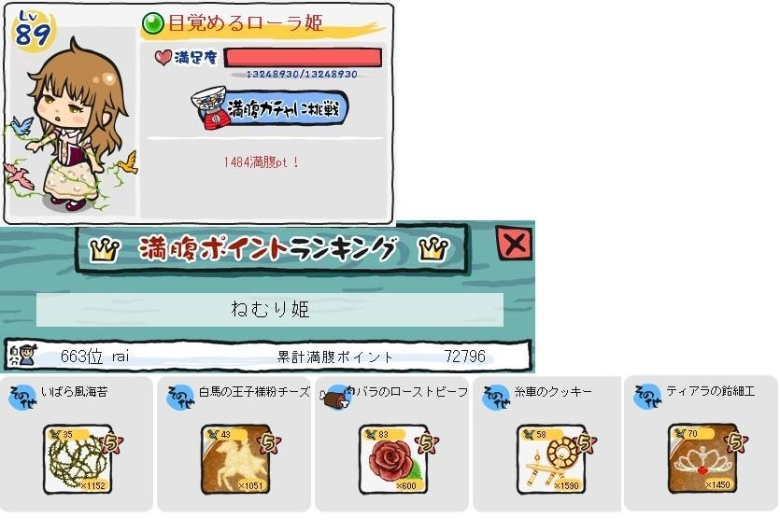
Task: Click the その他 badge on ティアラの飴細工 card
Action: click(646, 397)
